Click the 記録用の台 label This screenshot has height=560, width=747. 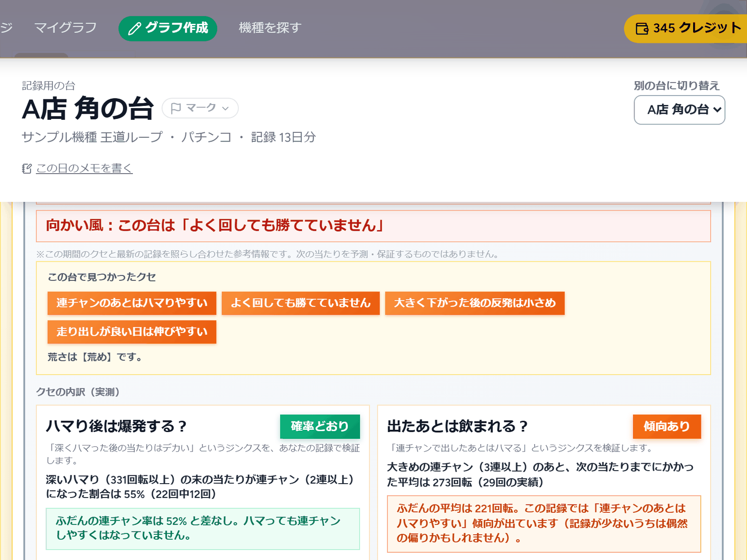(49, 86)
